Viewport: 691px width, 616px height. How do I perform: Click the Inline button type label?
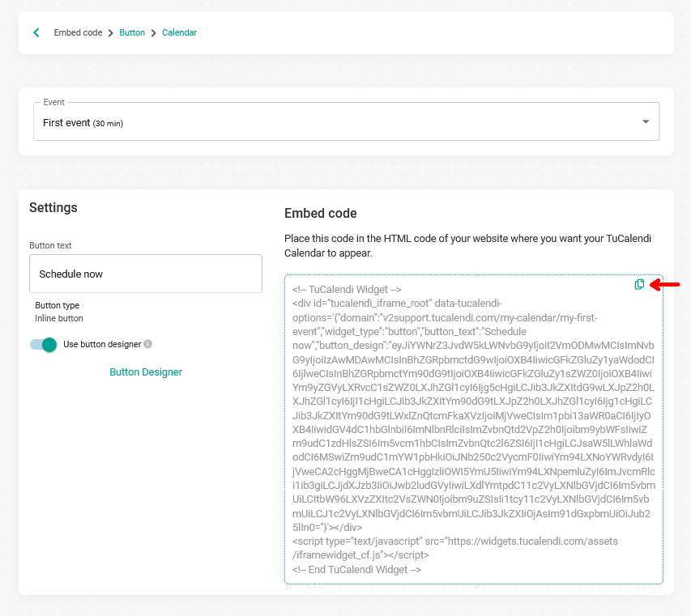(59, 318)
